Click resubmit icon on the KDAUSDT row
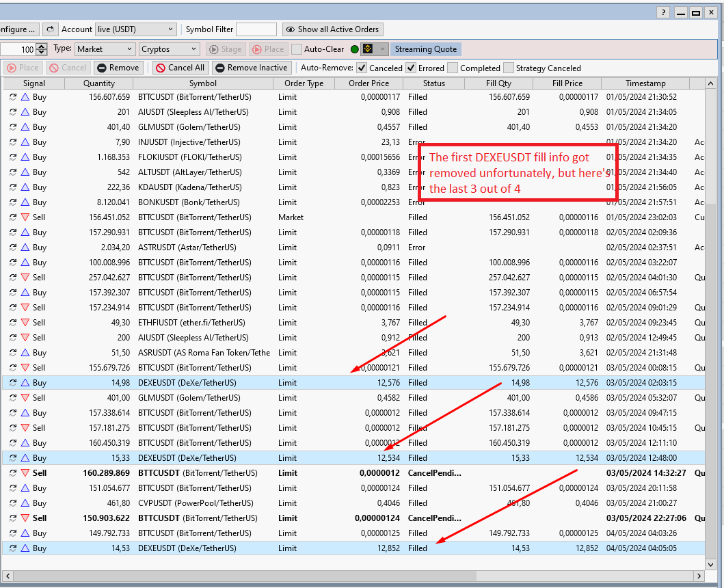This screenshot has height=588, width=724. tap(12, 187)
